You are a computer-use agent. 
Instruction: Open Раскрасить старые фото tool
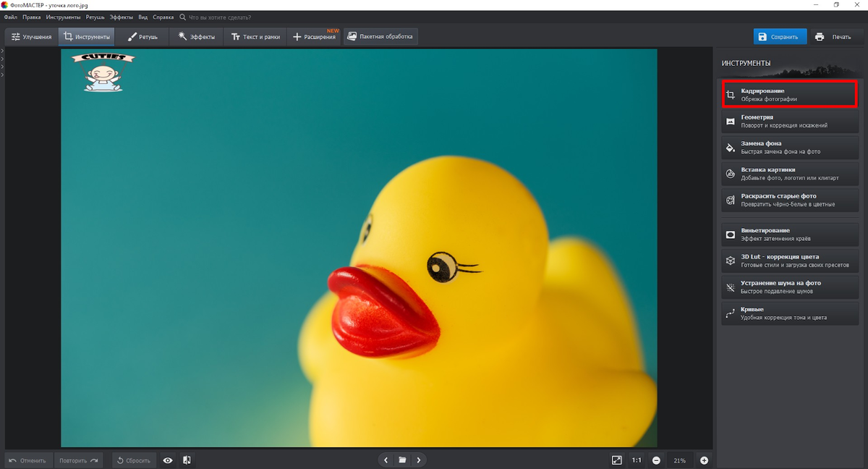(x=790, y=200)
